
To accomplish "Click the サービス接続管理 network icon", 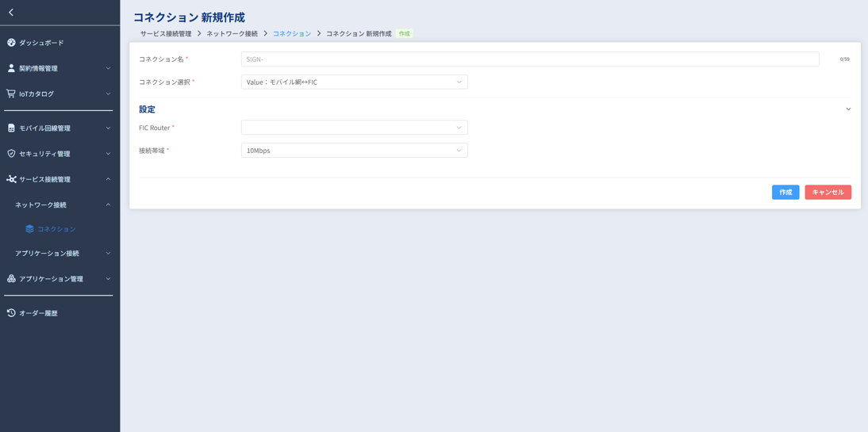I will pos(11,179).
